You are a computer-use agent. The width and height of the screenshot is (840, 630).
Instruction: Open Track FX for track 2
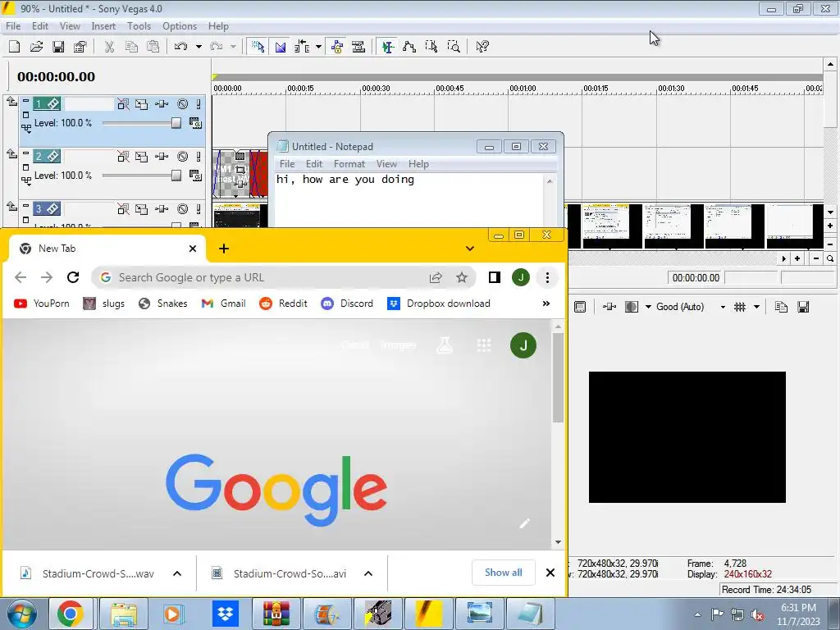click(162, 157)
